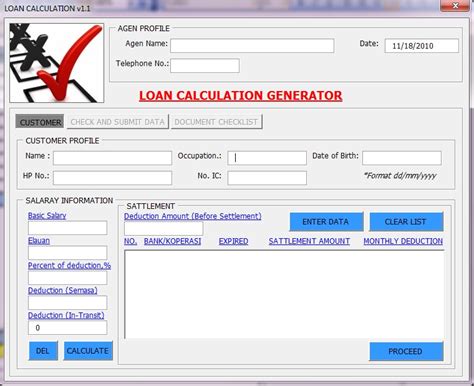This screenshot has width=474, height=386.
Task: Select the Deduction (In-Transit) field showing 0
Action: 68,328
